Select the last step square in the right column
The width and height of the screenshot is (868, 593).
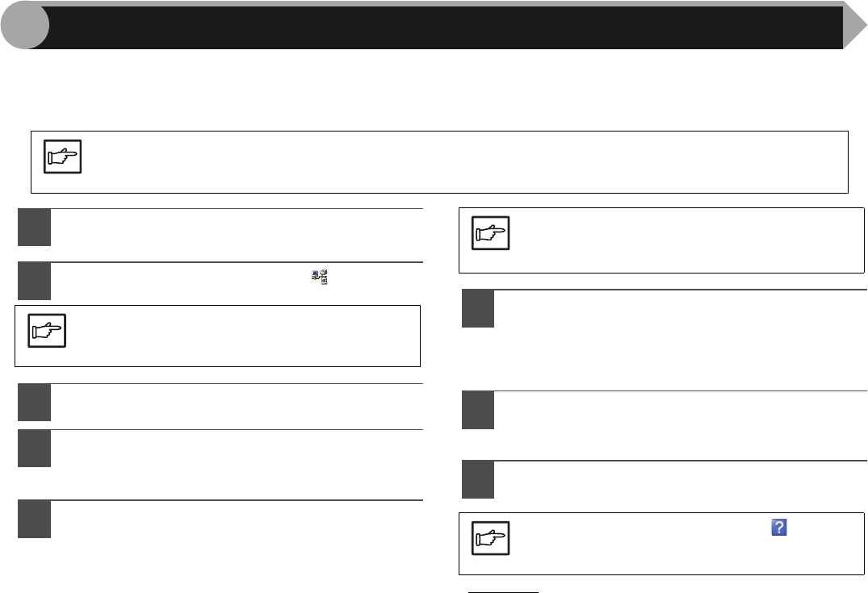pos(478,480)
